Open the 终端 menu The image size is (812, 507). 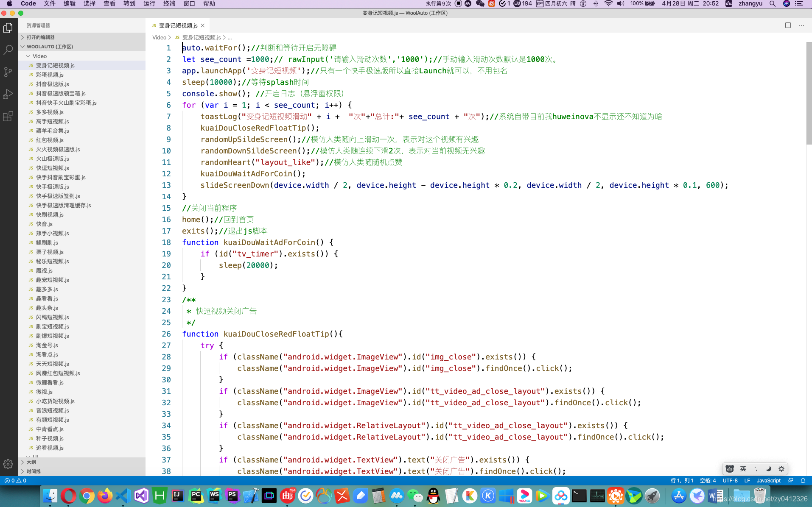click(169, 3)
